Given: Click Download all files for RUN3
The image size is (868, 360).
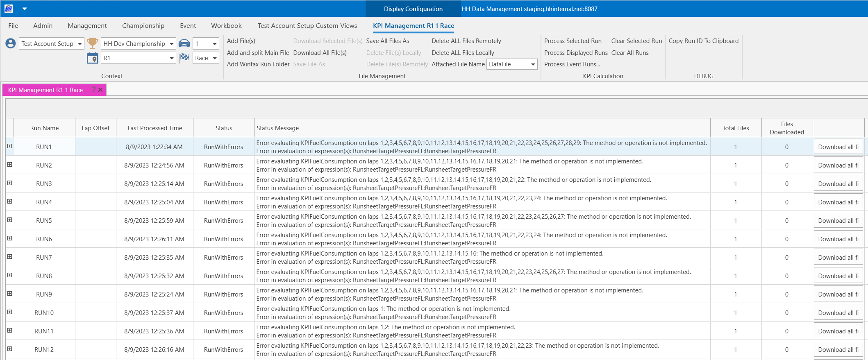Looking at the screenshot, I should [x=838, y=183].
